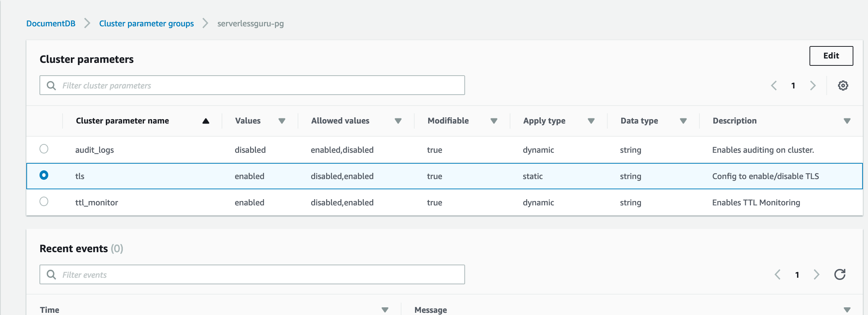Viewport: 868px width, 315px height.
Task: Go to previous Recent events page
Action: [778, 274]
